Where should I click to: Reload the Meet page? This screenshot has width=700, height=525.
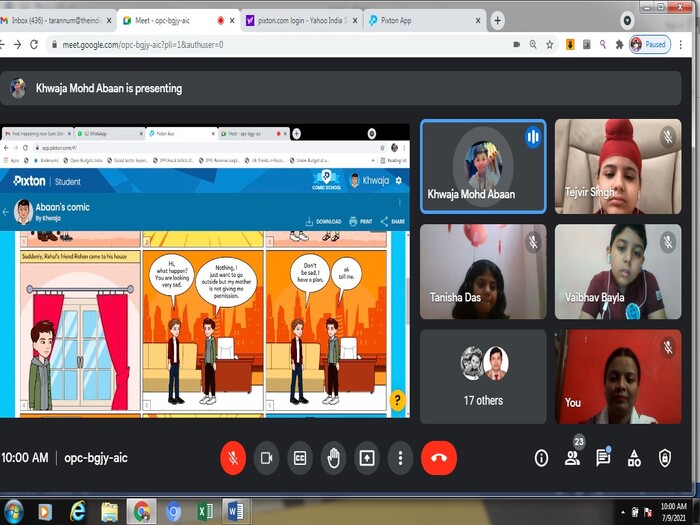[34, 45]
